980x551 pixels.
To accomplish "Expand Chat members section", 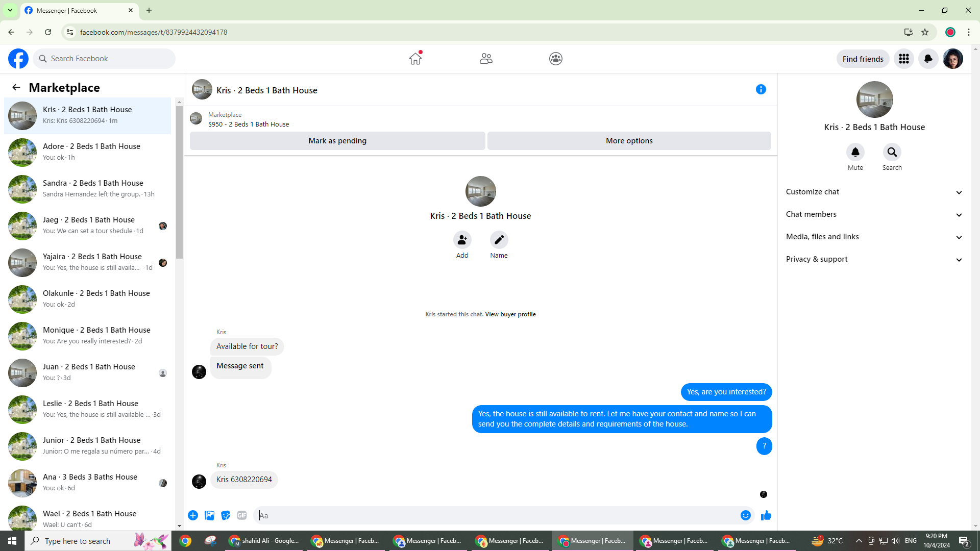I will (875, 214).
